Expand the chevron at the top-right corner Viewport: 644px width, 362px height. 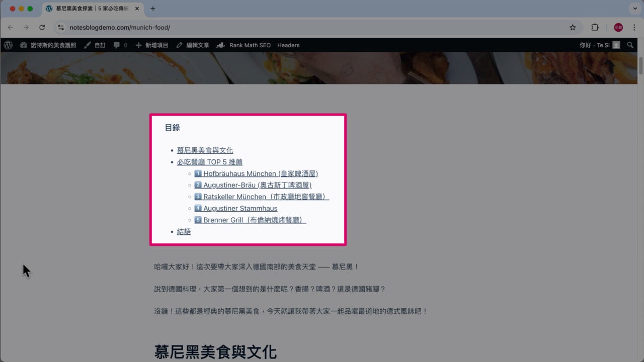coord(635,8)
